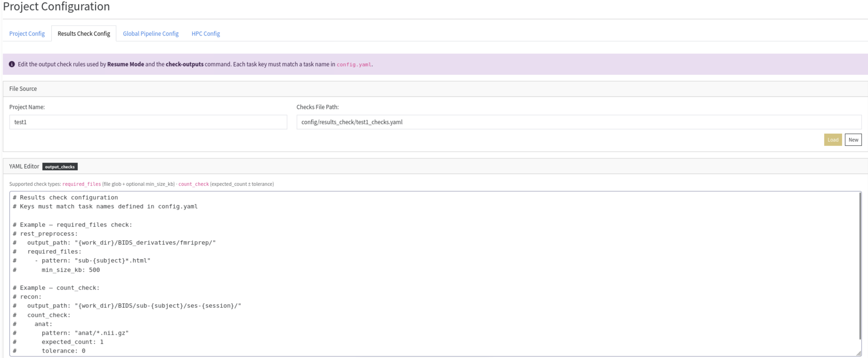
Task: Click the fmriprep output_path line
Action: (114, 243)
